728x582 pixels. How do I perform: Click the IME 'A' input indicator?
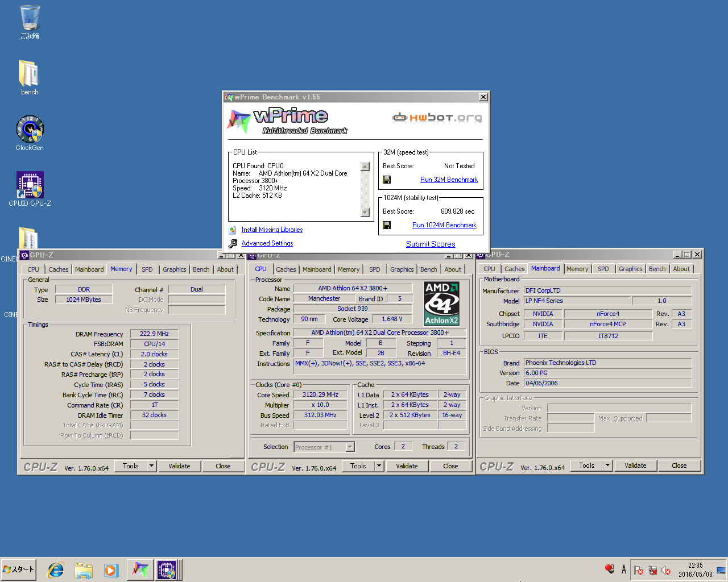tap(623, 569)
